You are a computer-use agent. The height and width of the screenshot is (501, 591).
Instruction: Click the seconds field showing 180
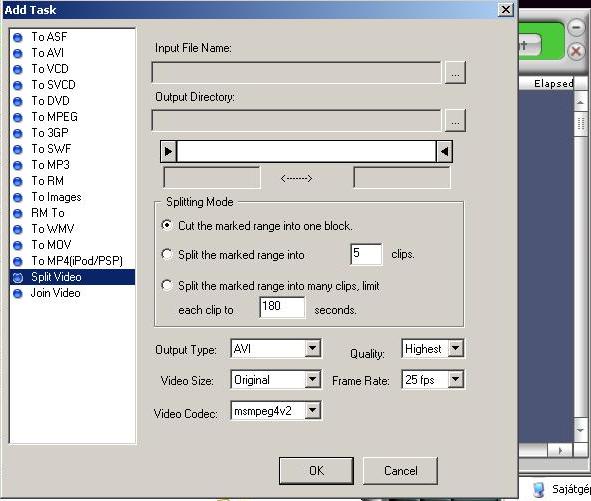coord(282,307)
